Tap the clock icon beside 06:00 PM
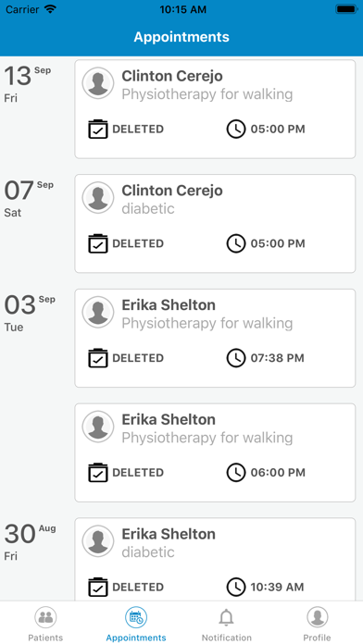Viewport: 363px width, 644px height. (236, 472)
